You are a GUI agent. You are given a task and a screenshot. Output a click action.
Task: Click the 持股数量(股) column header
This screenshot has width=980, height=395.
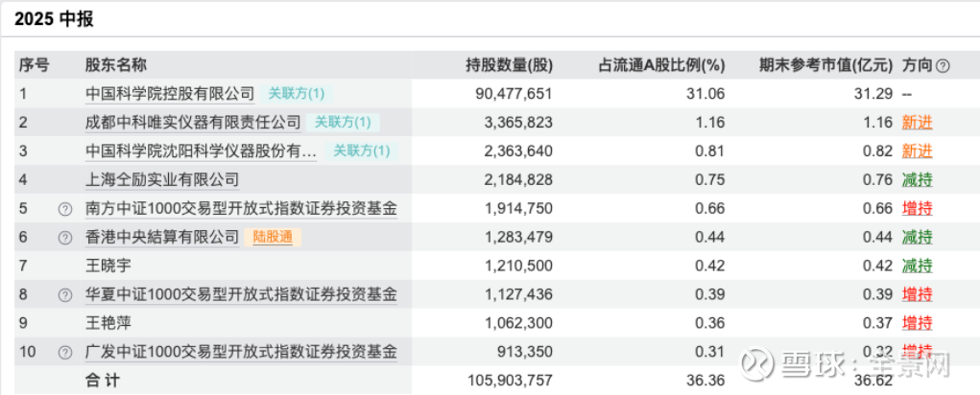[x=509, y=66]
